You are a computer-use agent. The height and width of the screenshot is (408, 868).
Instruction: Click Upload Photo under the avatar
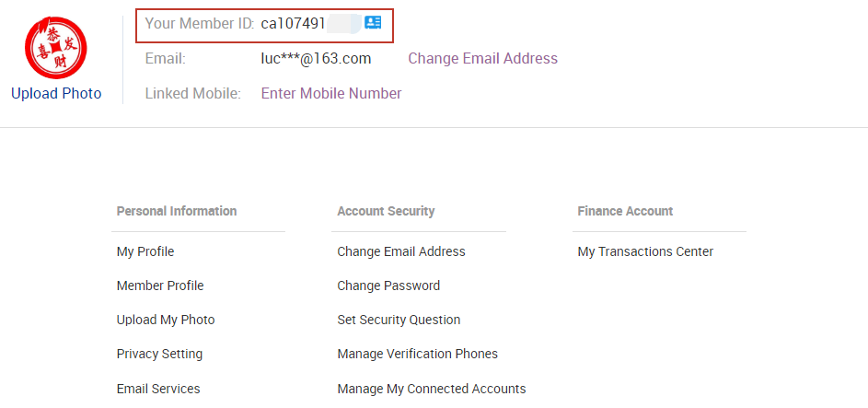click(x=56, y=93)
